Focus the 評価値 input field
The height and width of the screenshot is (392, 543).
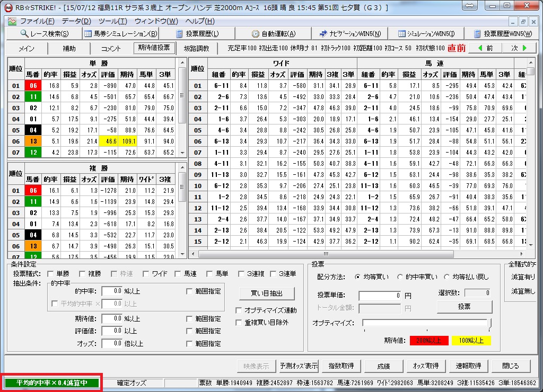click(112, 331)
